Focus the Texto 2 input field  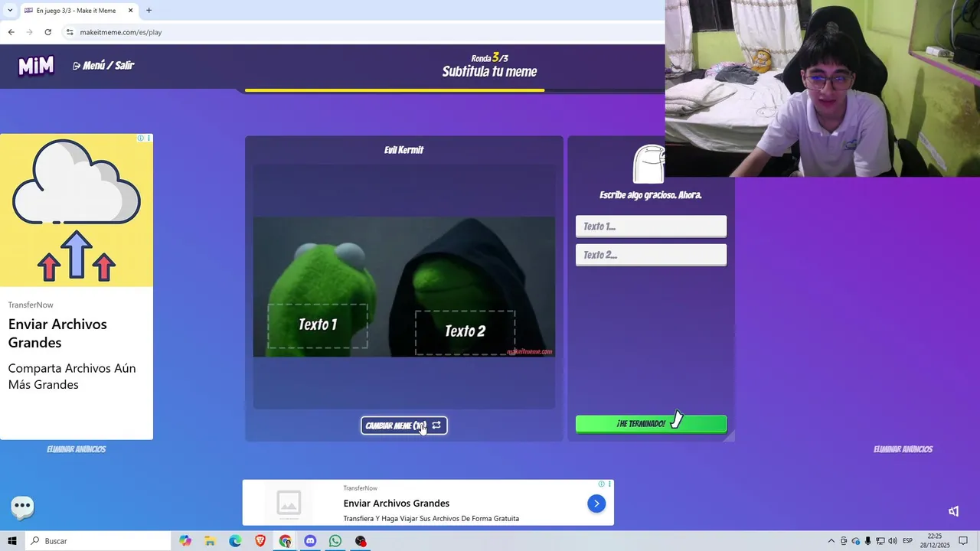click(x=651, y=254)
